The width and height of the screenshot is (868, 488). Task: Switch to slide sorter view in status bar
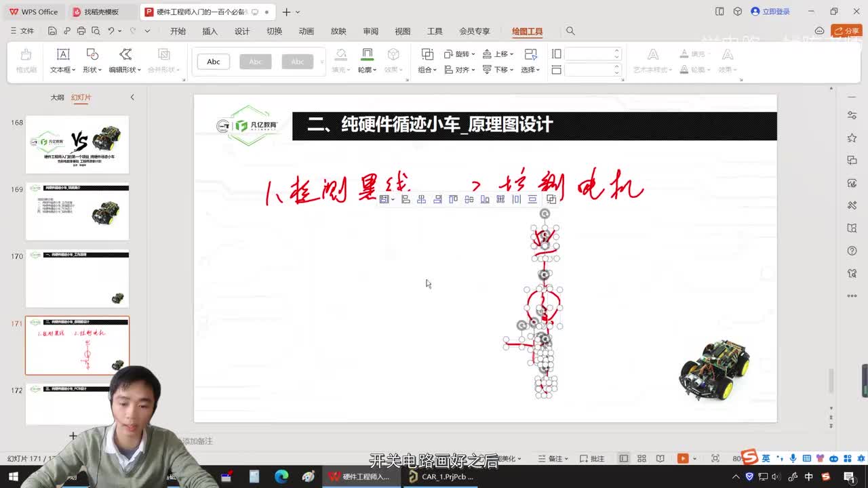coord(642,459)
